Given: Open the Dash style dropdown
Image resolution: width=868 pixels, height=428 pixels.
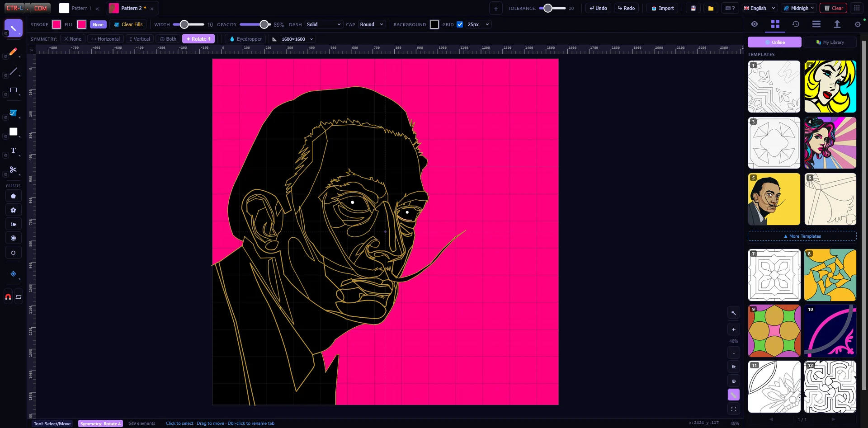Looking at the screenshot, I should pos(323,24).
